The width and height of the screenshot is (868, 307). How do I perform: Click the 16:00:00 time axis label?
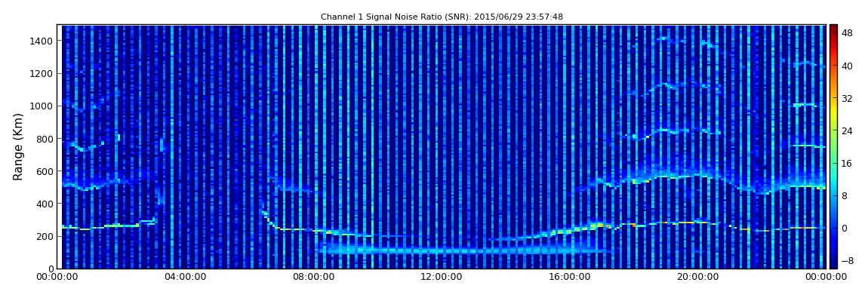click(x=570, y=277)
